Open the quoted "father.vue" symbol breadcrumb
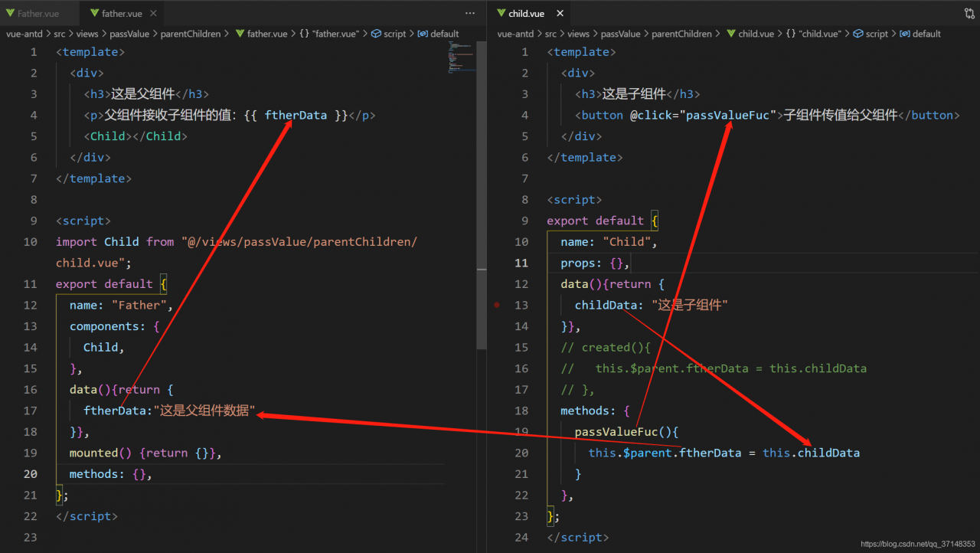 pos(331,34)
